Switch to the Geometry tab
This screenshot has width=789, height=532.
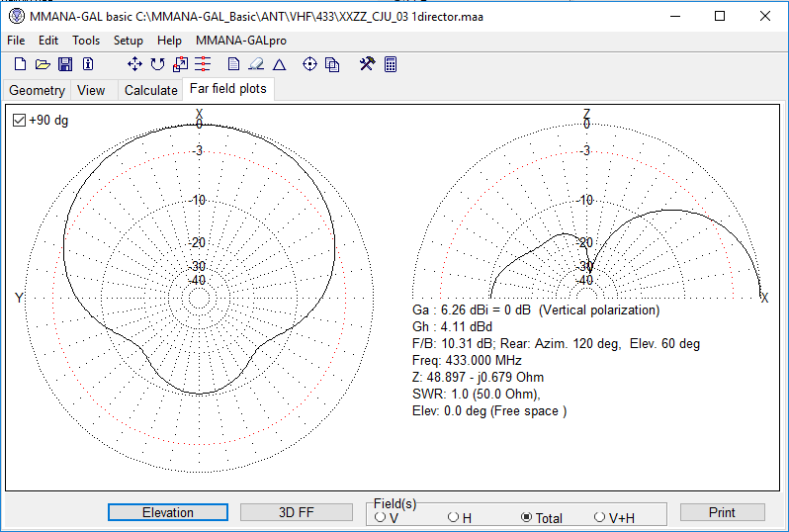37,90
